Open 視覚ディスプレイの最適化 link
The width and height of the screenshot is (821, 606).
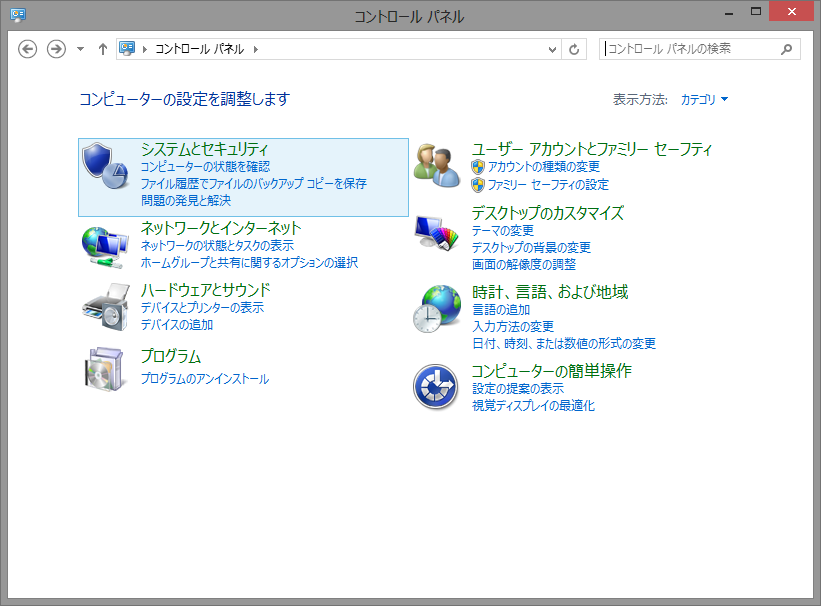click(533, 405)
